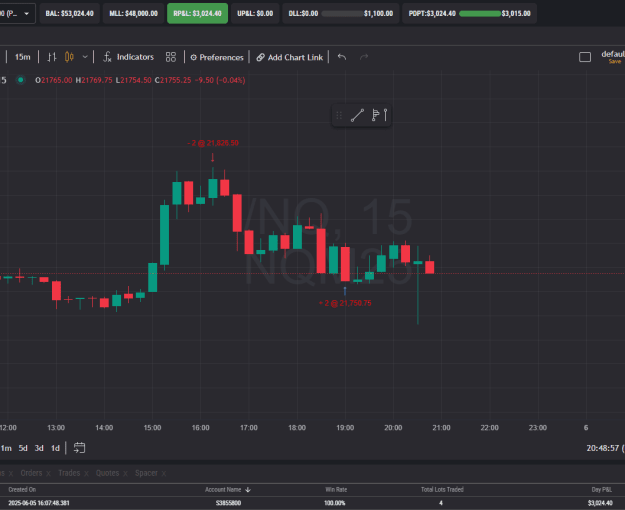Select the flag marker drawing tool
Viewport: 625px width, 510px height.
pos(375,115)
